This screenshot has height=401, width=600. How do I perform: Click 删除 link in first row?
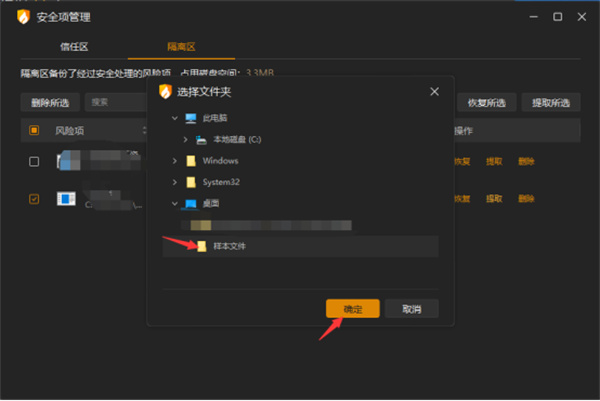526,161
